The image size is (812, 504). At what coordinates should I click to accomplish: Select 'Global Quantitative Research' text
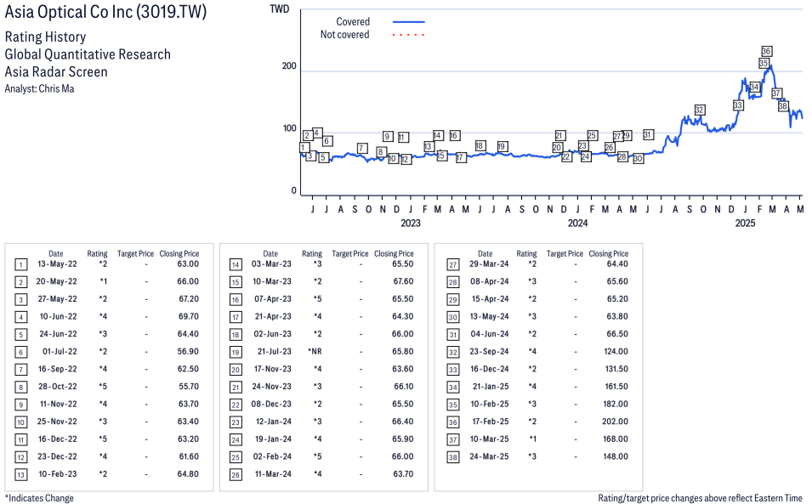pos(88,54)
